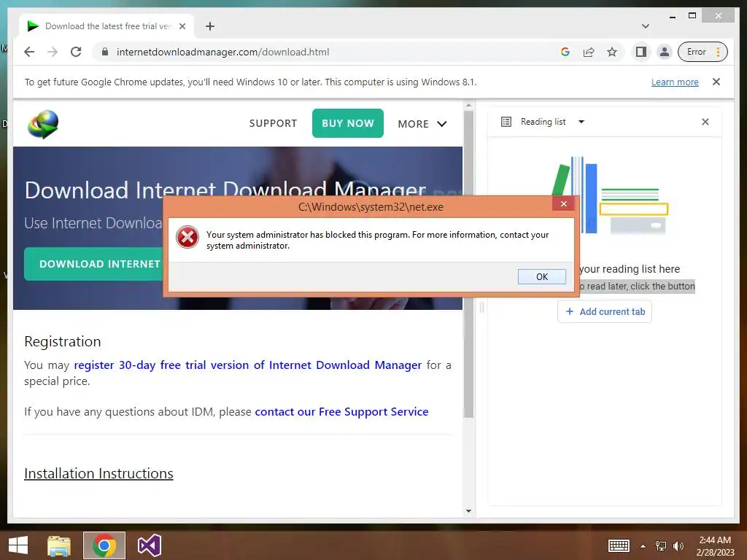
Task: View site information via the lock icon
Action: pos(105,52)
